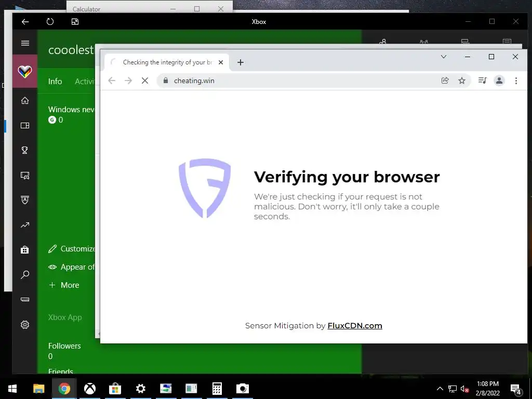View site padlock information
Viewport: 532px width, 399px height.
tap(166, 81)
